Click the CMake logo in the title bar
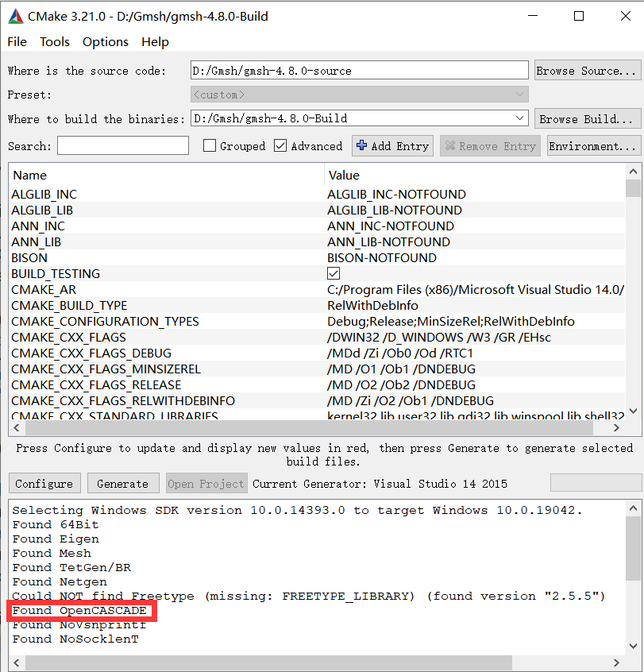 coord(14,16)
